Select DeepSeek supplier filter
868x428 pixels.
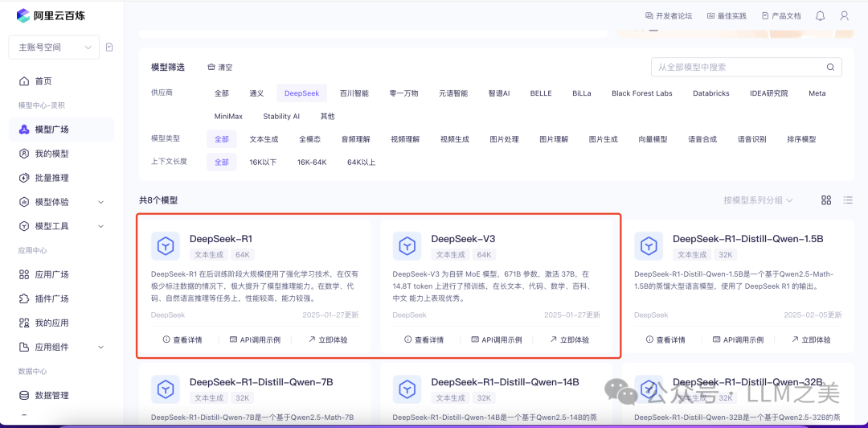[x=301, y=93]
